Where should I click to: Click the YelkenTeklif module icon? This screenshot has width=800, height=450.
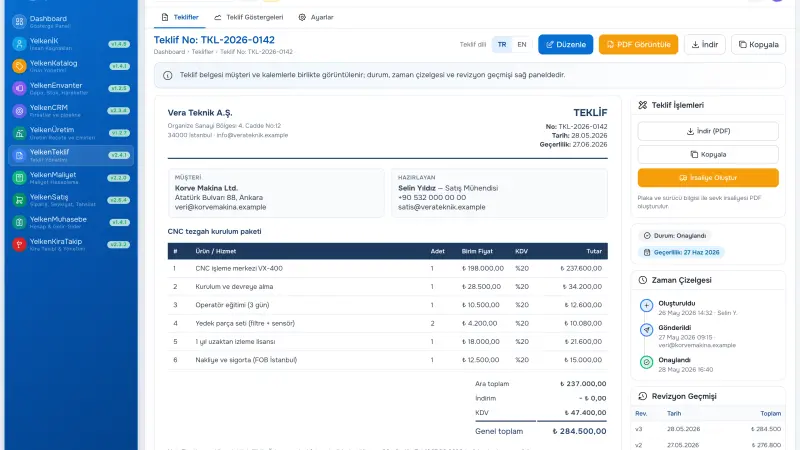tap(19, 155)
